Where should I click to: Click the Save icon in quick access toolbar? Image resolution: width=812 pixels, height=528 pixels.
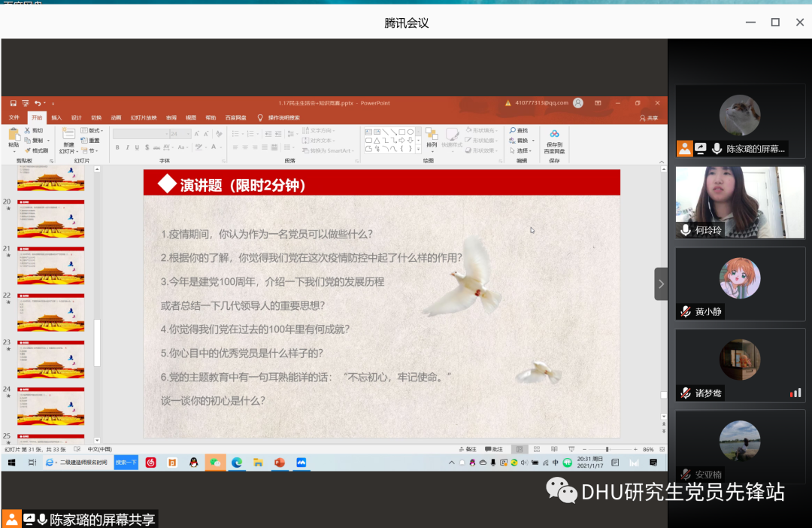click(x=14, y=103)
